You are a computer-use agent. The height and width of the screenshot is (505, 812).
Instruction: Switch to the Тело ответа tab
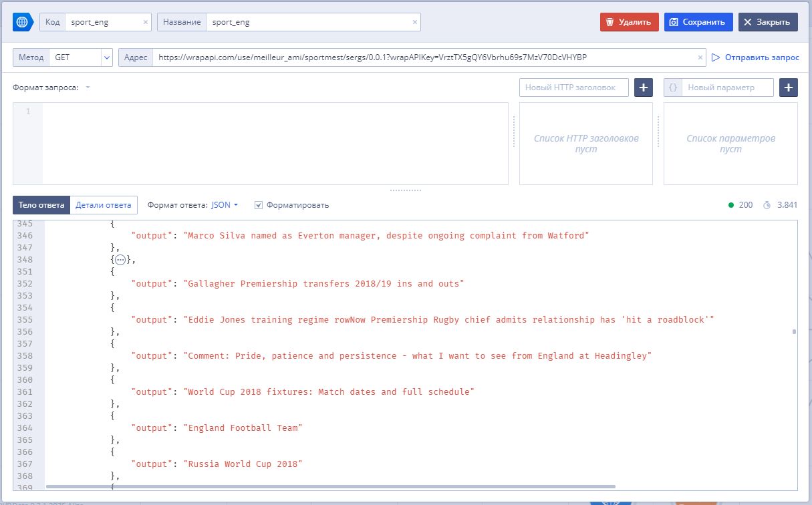click(41, 205)
